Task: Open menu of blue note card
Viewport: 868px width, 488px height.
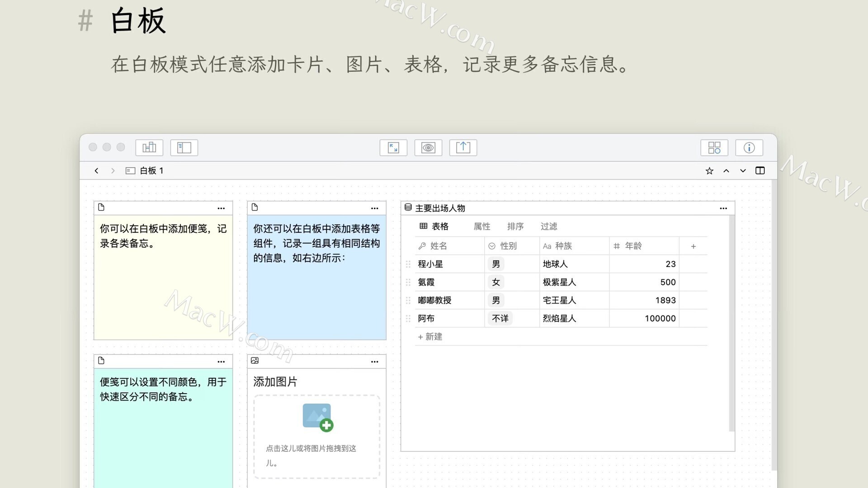Action: pyautogui.click(x=375, y=208)
